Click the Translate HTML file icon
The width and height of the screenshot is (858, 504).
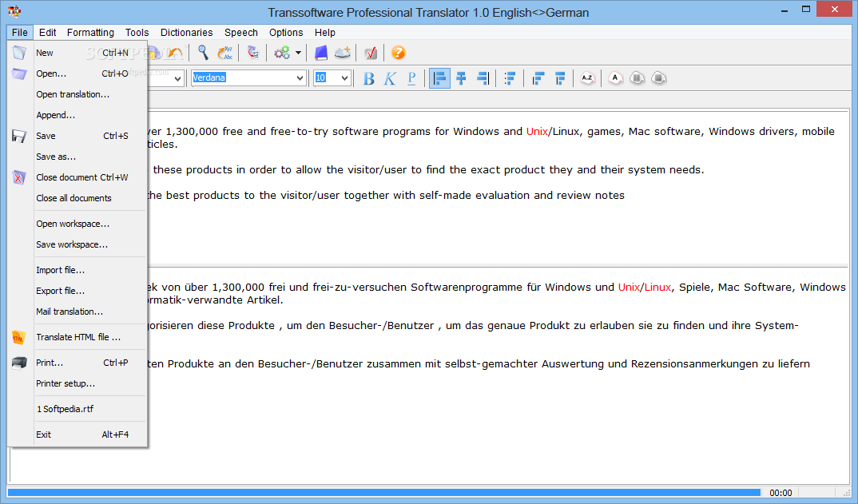tap(19, 337)
